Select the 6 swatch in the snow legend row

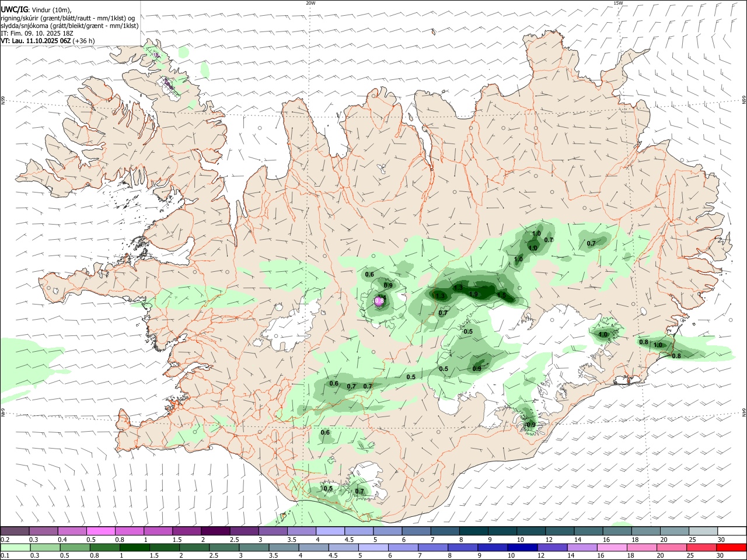click(x=416, y=531)
